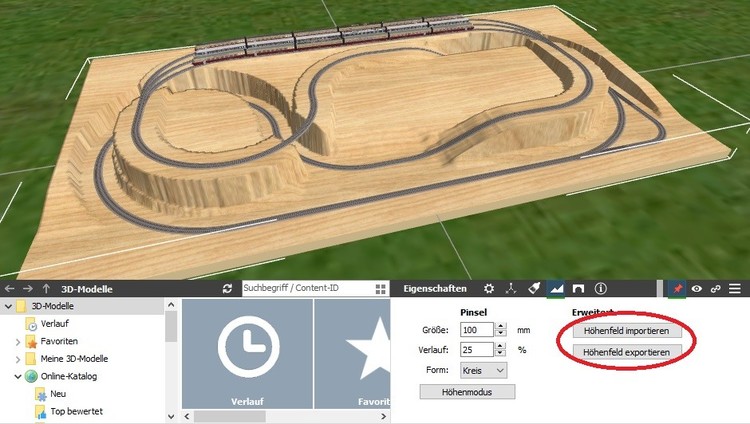This screenshot has height=424, width=750.
Task: Click the Größe input field
Action: point(477,330)
